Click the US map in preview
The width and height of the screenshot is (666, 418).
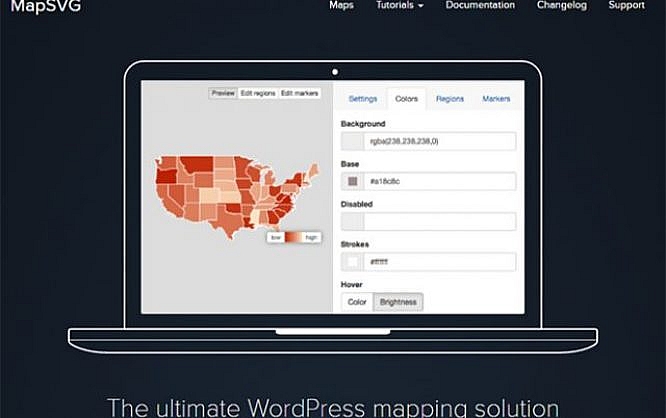[x=236, y=196]
